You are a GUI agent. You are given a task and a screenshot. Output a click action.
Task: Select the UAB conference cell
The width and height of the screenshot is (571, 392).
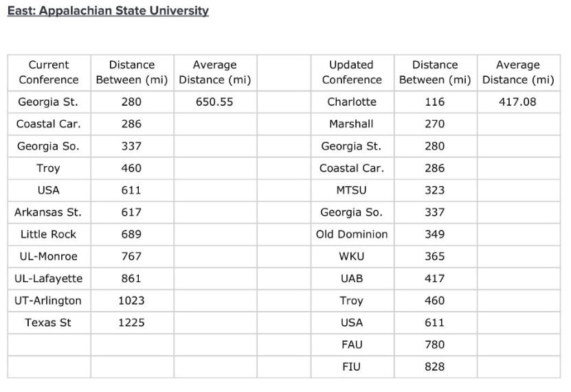click(x=352, y=279)
